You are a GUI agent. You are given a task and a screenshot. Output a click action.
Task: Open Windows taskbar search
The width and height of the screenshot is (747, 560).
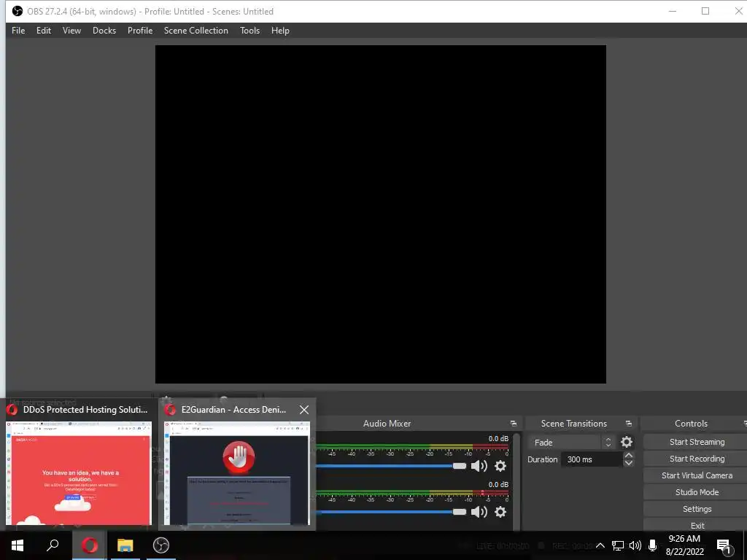pyautogui.click(x=53, y=545)
